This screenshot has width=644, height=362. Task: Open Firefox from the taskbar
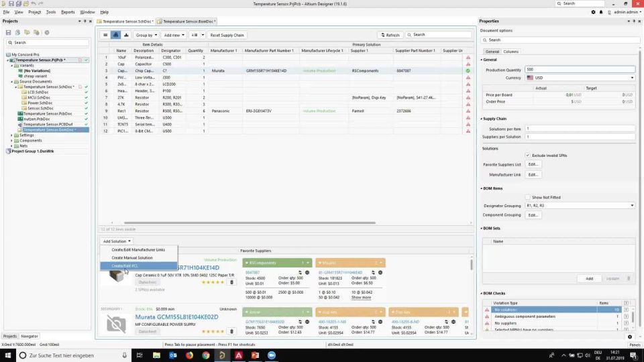(189, 355)
